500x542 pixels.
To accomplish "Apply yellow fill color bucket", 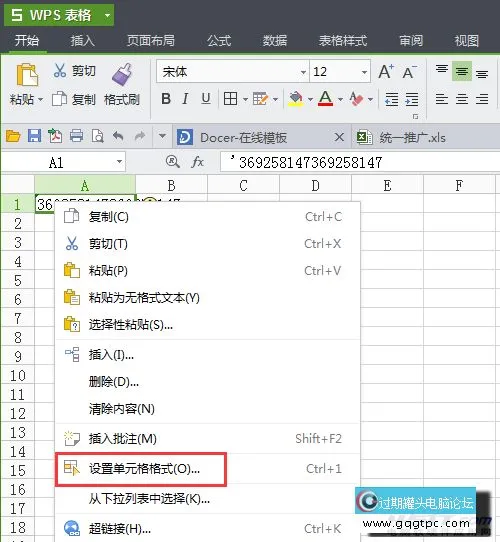I will point(296,99).
